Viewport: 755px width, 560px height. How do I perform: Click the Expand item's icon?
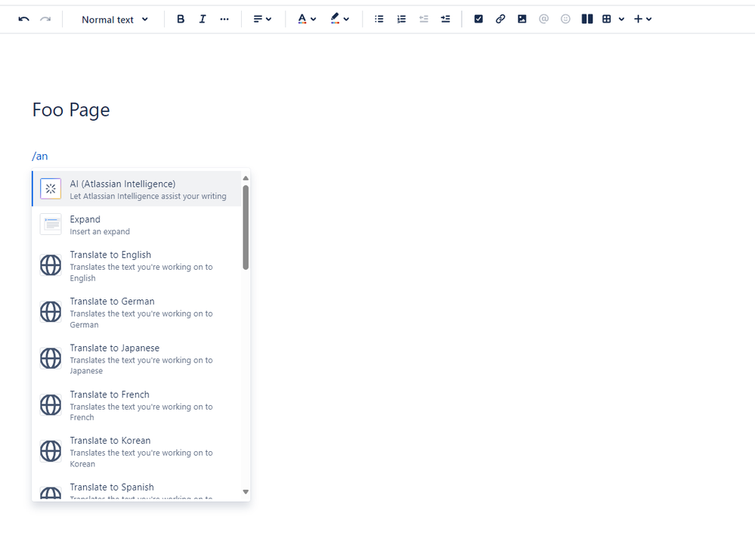click(51, 224)
